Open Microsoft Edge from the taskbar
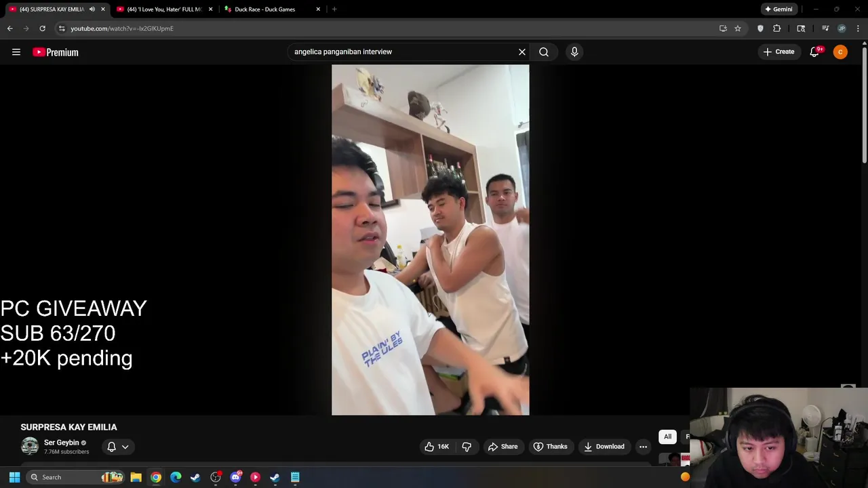The width and height of the screenshot is (868, 488). (x=176, y=477)
